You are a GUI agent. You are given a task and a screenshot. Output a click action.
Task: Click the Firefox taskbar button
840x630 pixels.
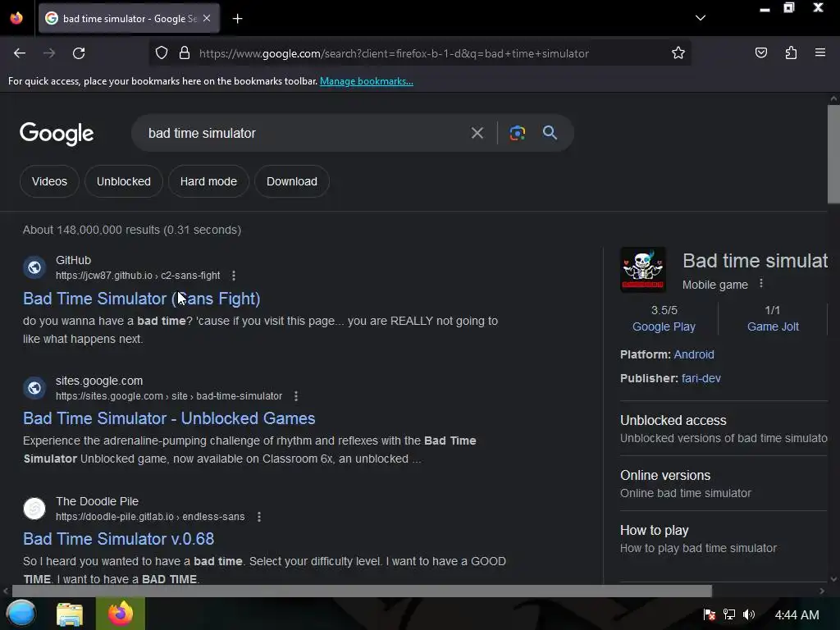[121, 614]
